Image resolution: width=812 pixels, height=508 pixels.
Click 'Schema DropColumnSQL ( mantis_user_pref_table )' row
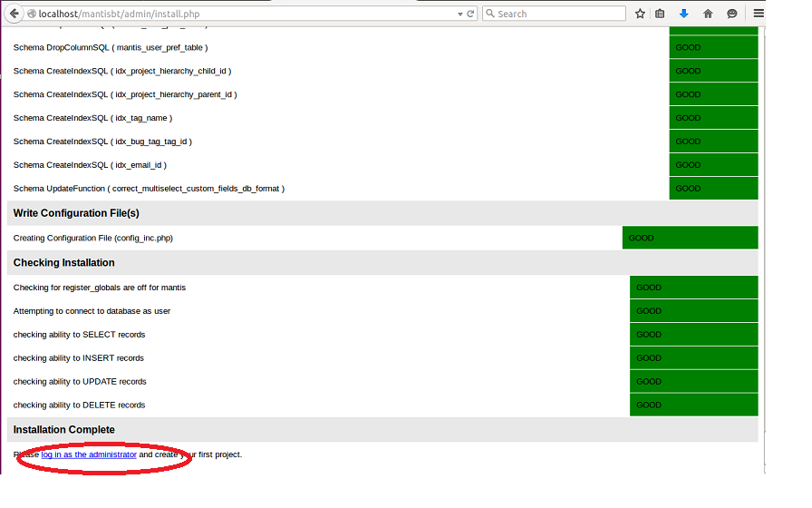click(x=111, y=48)
